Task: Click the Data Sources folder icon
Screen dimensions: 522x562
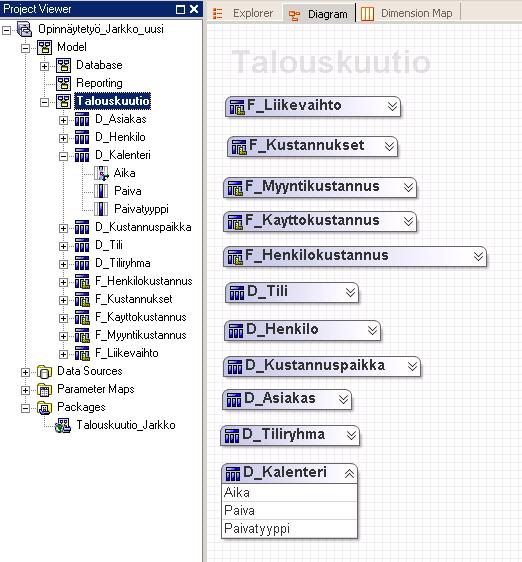Action: (45, 372)
